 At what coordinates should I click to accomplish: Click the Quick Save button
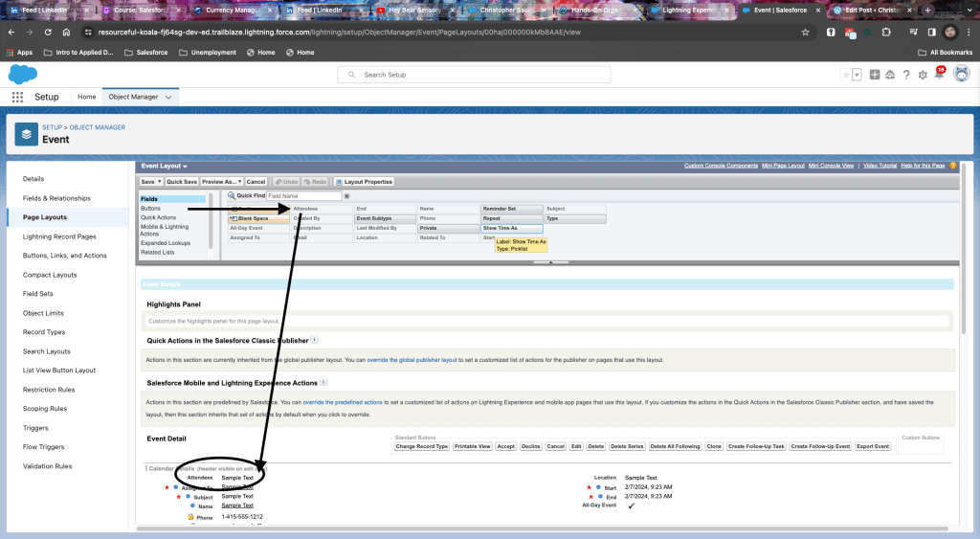181,181
